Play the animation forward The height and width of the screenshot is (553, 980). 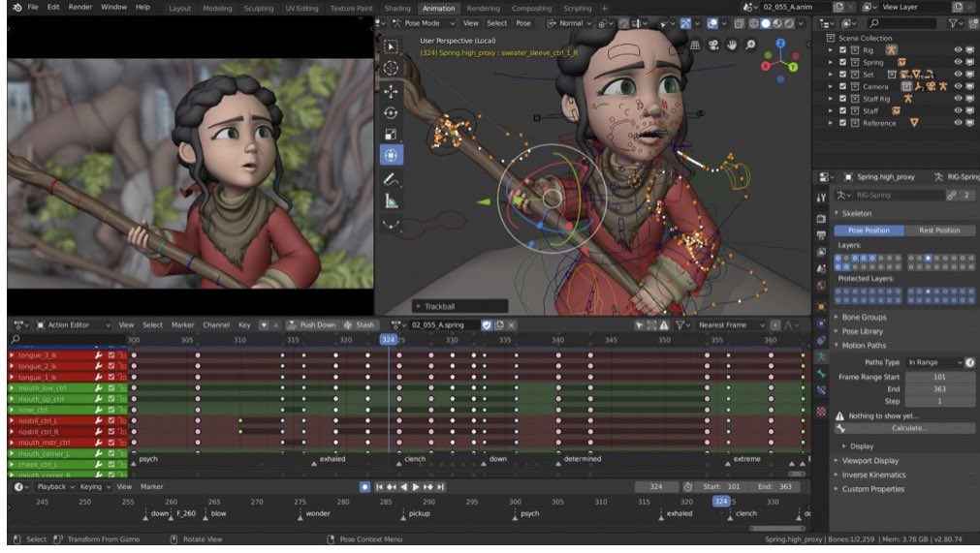click(416, 487)
